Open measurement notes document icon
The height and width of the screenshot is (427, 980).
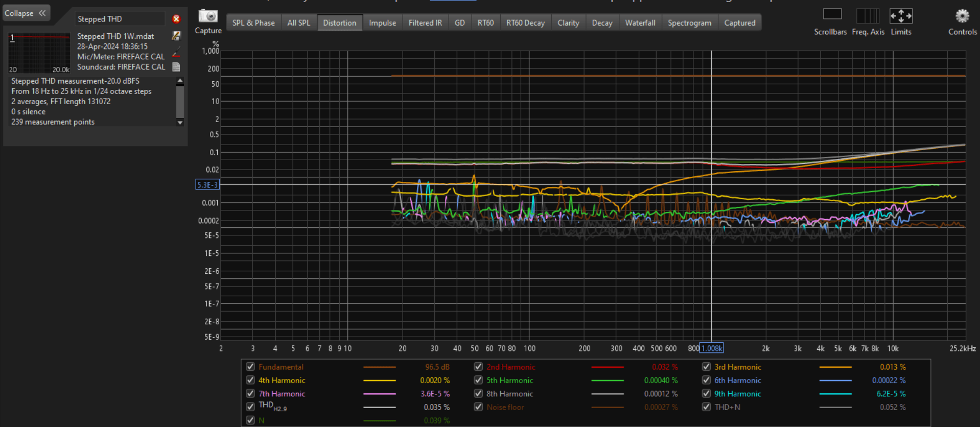click(x=176, y=67)
